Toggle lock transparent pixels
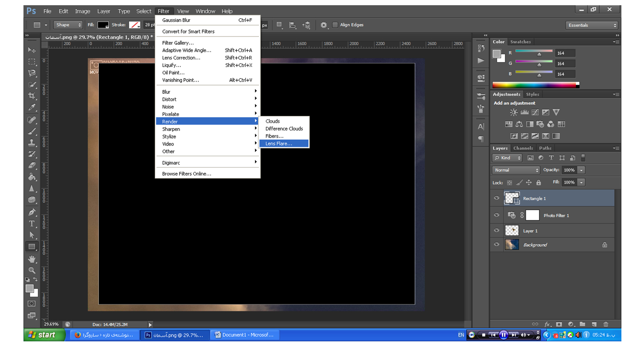This screenshot has width=644, height=347. [509, 182]
